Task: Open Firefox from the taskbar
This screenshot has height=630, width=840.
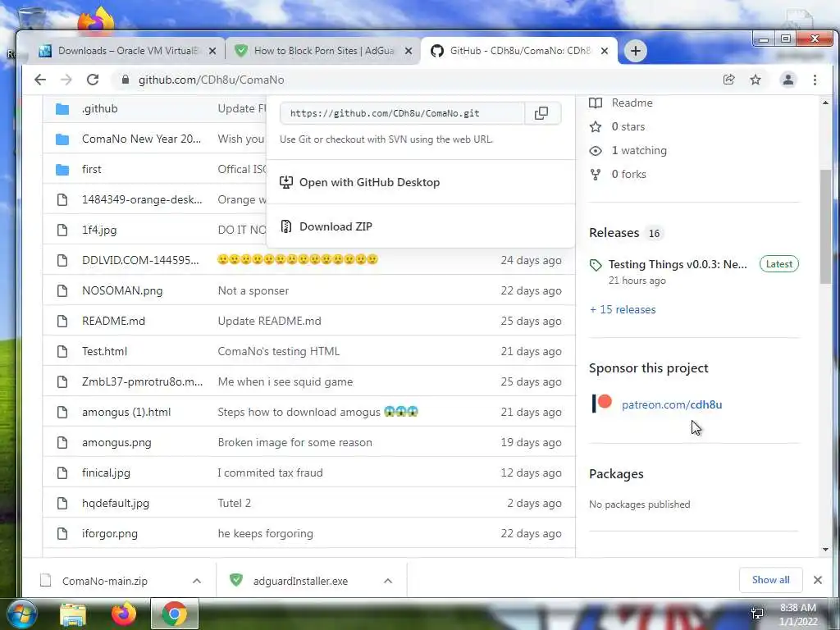Action: 123,614
